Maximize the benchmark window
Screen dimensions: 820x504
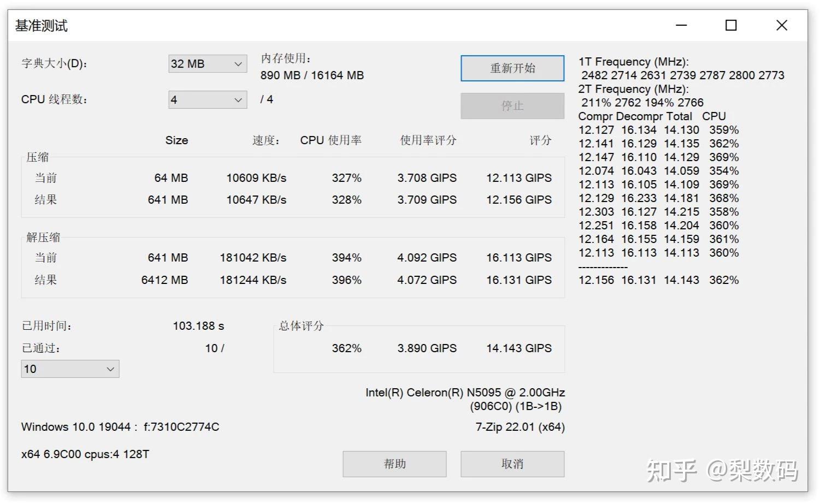click(731, 25)
